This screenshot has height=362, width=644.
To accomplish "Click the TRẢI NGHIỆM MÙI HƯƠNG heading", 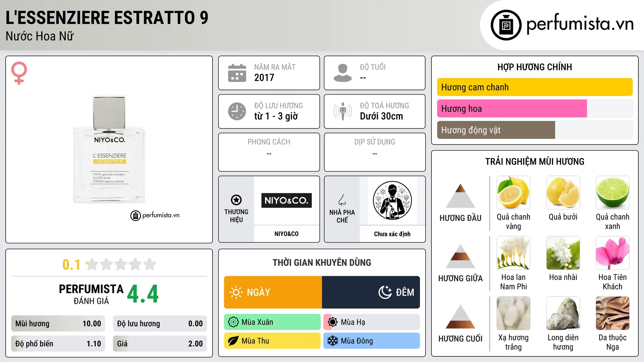I will tap(535, 162).
